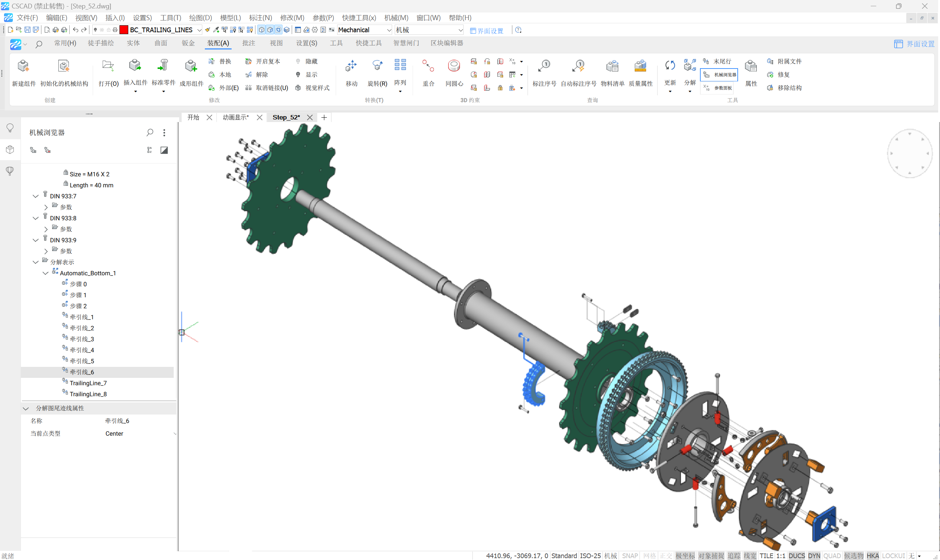Open 属性 properties icon
Viewport: 940px width, 560px height.
pos(751,66)
